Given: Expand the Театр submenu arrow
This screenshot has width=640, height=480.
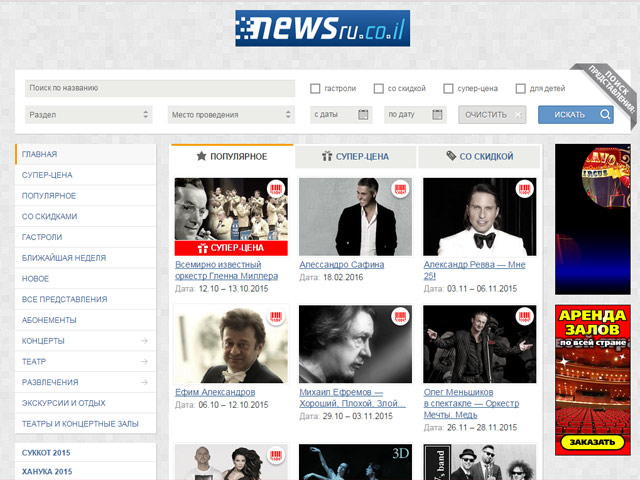Looking at the screenshot, I should tap(144, 361).
